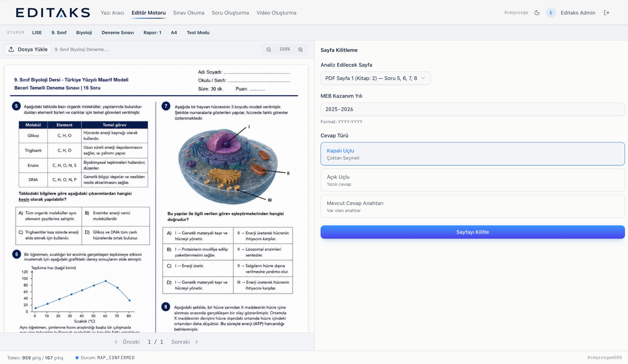This screenshot has width=628, height=364.
Task: Go to the previous page with the left chevron
Action: [116, 342]
